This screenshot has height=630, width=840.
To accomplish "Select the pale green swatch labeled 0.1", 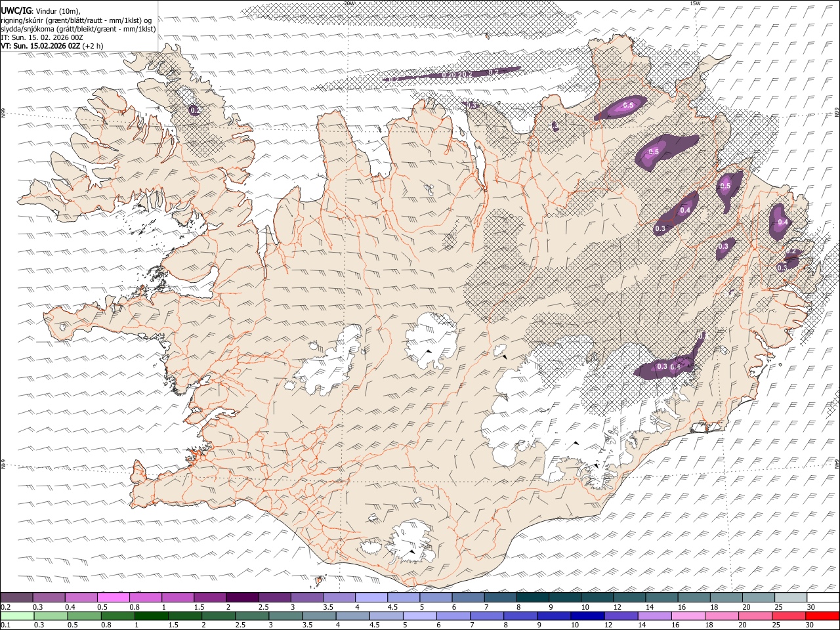I will pyautogui.click(x=17, y=616).
